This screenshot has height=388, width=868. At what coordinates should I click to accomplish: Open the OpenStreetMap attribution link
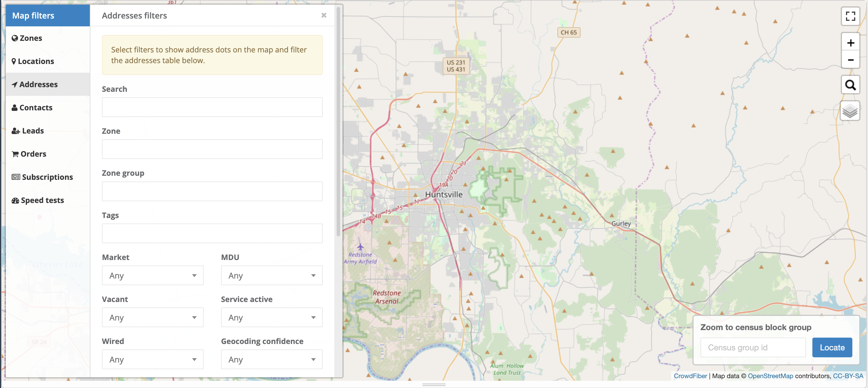coord(770,376)
